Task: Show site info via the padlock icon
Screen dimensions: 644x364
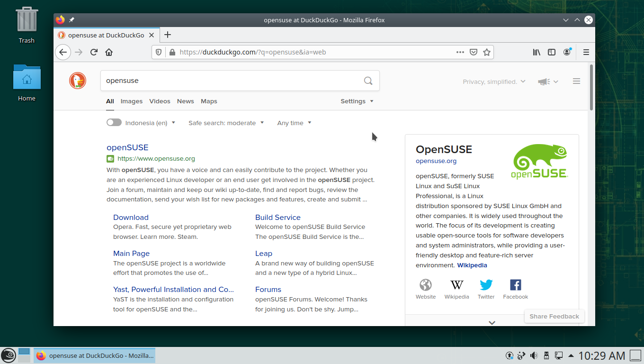Action: click(x=172, y=52)
